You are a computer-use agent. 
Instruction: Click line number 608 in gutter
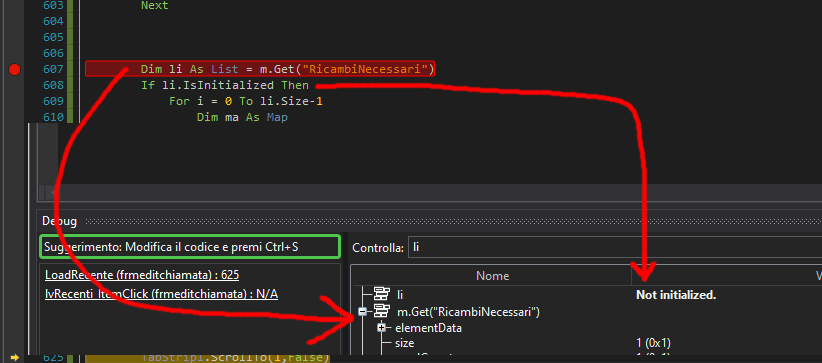pyautogui.click(x=54, y=85)
